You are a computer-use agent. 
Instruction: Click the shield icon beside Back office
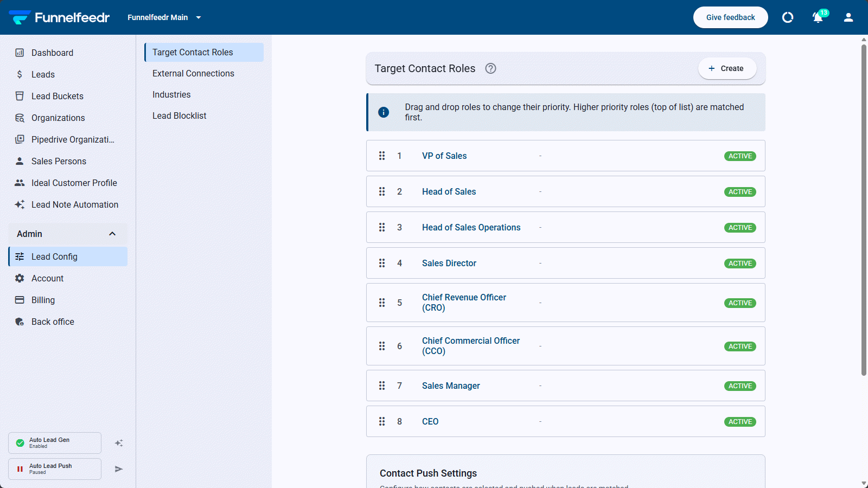tap(20, 322)
